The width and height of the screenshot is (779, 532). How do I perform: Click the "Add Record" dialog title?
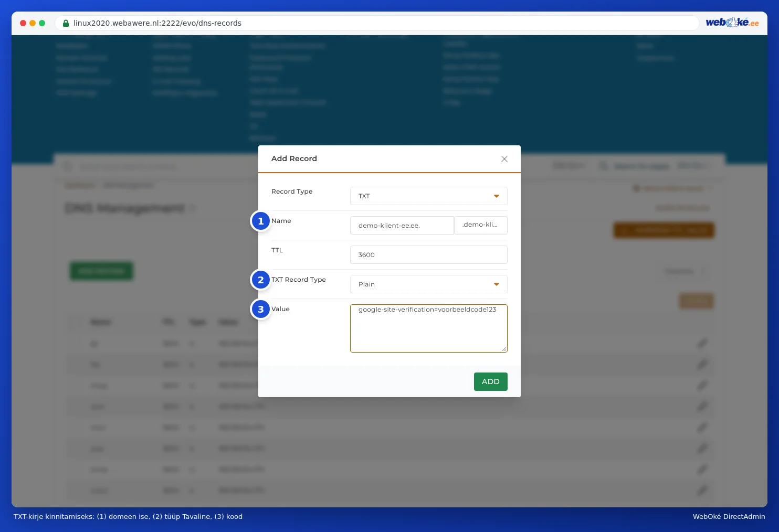[294, 158]
